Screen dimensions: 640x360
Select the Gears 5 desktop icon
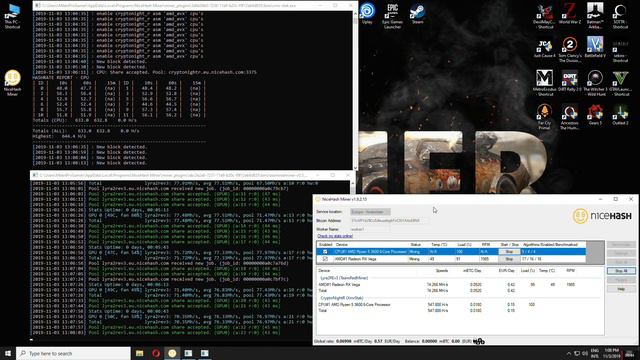595,115
